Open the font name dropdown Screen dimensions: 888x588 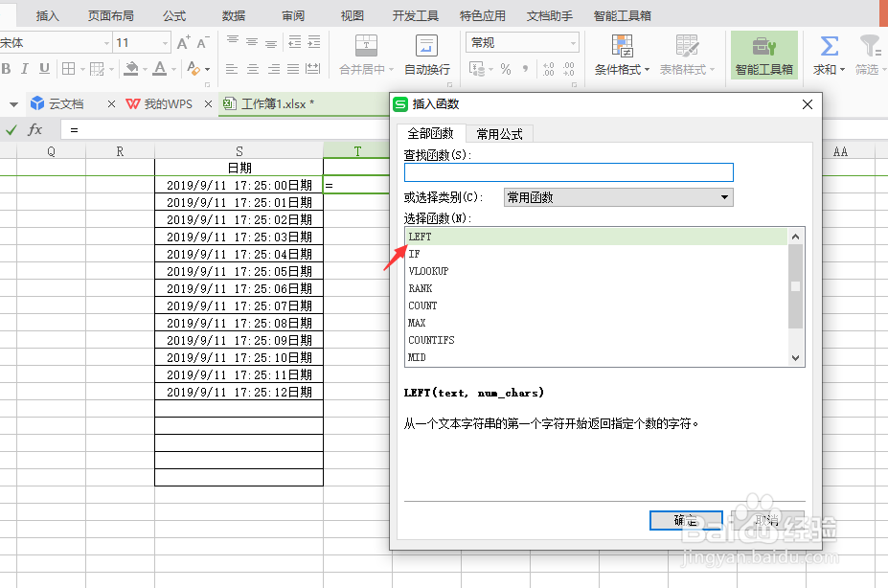[106, 43]
